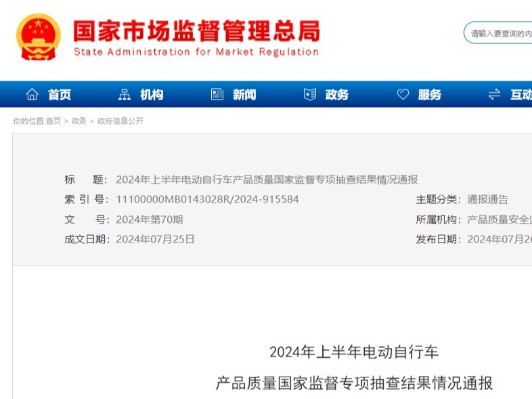Open the 首页 navigation menu label

click(60, 95)
